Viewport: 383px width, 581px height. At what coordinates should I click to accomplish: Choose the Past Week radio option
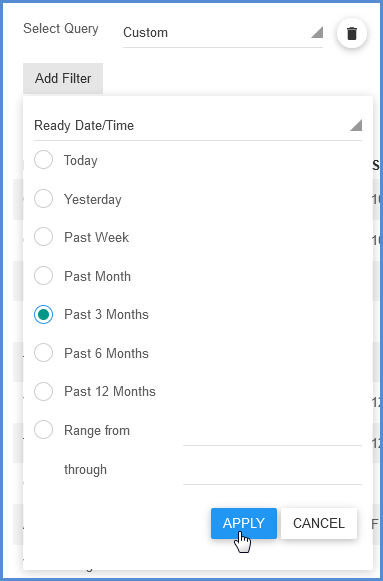43,237
